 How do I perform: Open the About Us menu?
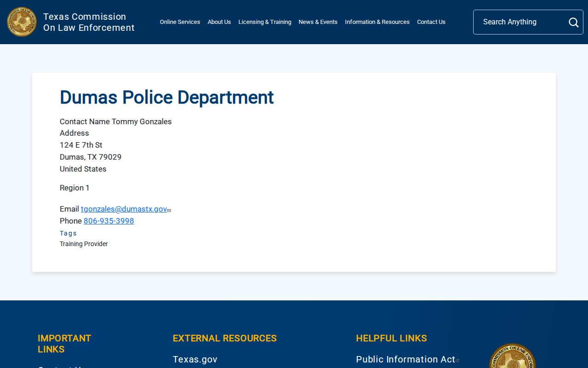click(219, 22)
